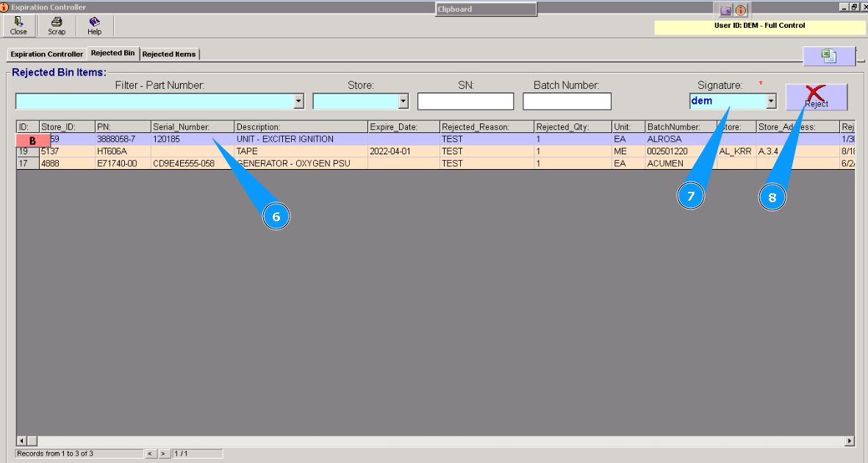Click the Description column header
This screenshot has width=868, height=463.
[x=301, y=127]
